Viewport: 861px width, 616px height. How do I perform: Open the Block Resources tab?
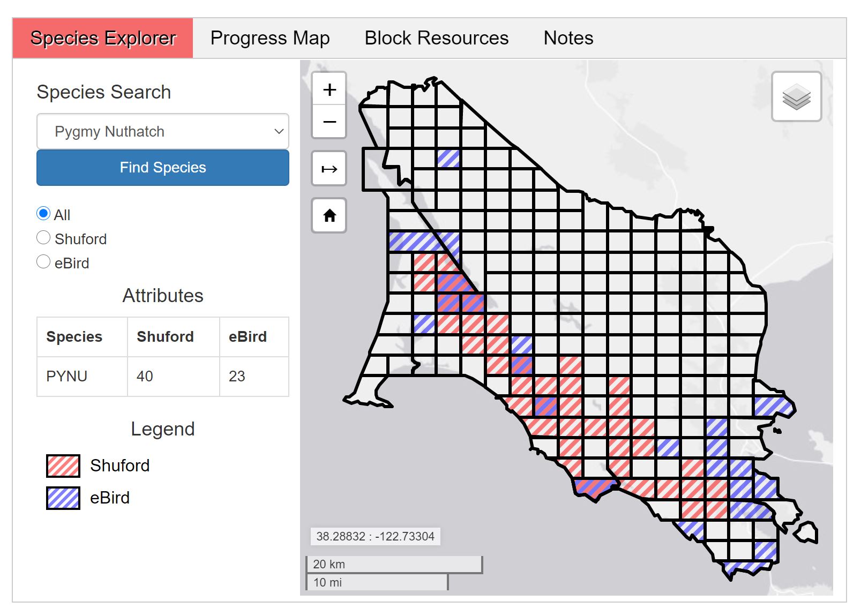coord(436,38)
